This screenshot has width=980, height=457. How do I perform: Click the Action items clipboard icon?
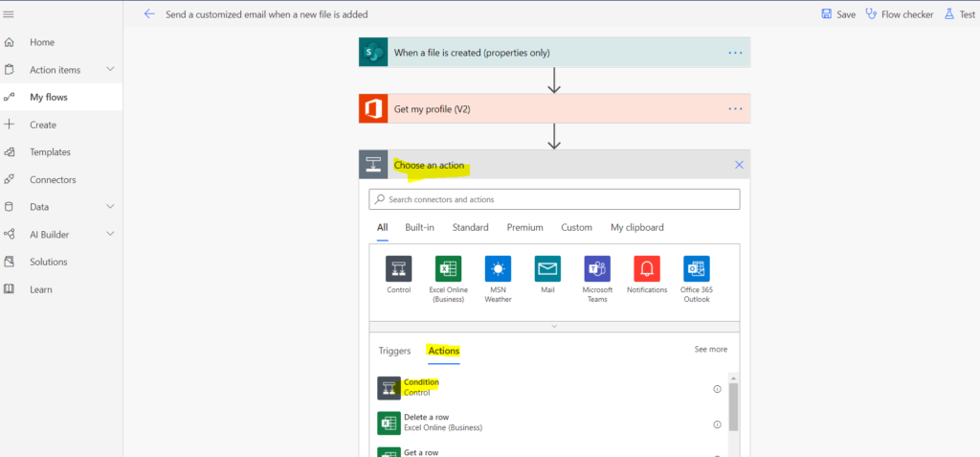point(9,70)
